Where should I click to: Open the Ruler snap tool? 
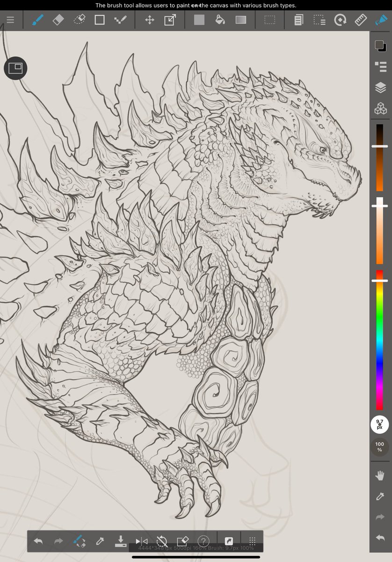[x=361, y=20]
